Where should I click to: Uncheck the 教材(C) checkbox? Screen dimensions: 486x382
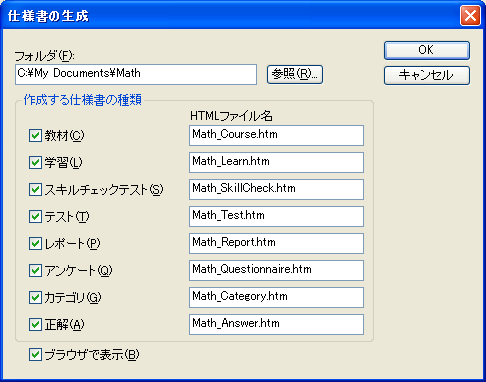35,136
